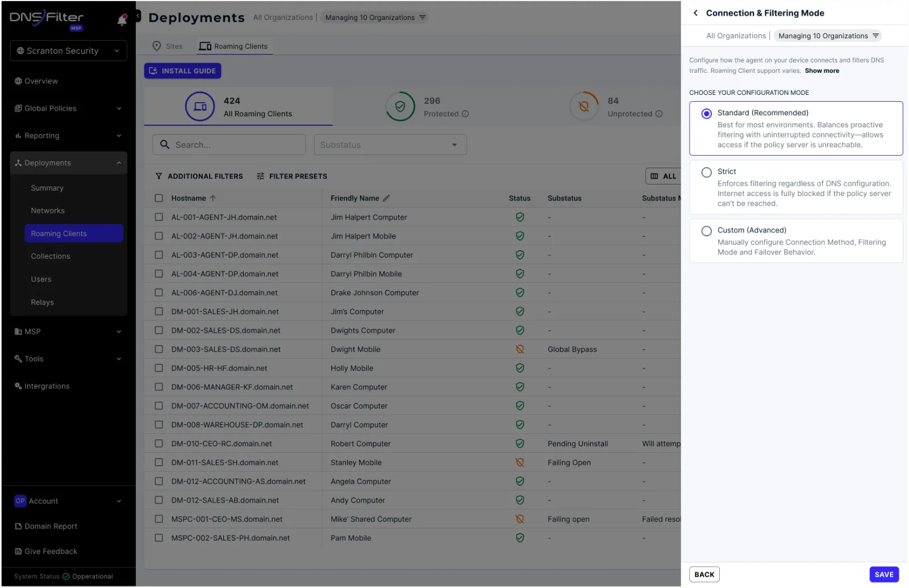Check the DM-003-SALES-DS.domain.net row
Viewport: 909px width, 588px height.
click(x=159, y=349)
